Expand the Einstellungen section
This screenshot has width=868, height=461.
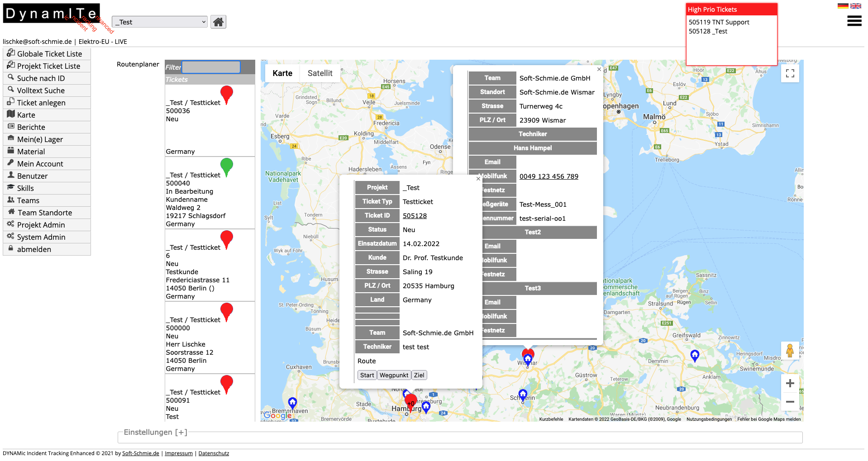155,432
